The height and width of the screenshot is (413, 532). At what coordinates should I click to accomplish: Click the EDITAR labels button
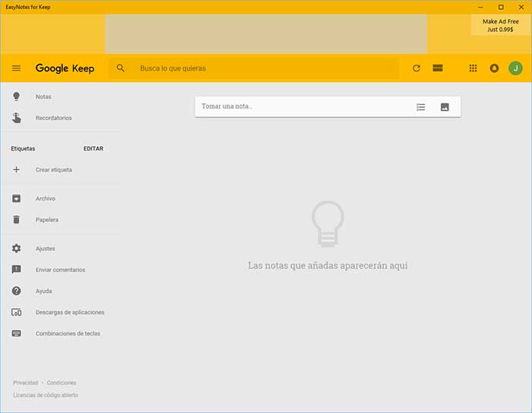(93, 148)
